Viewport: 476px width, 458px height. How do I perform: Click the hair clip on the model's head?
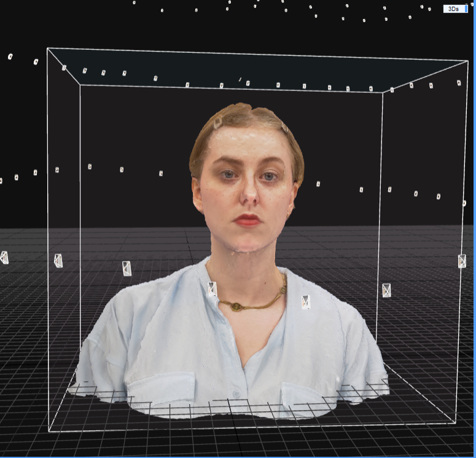click(218, 123)
